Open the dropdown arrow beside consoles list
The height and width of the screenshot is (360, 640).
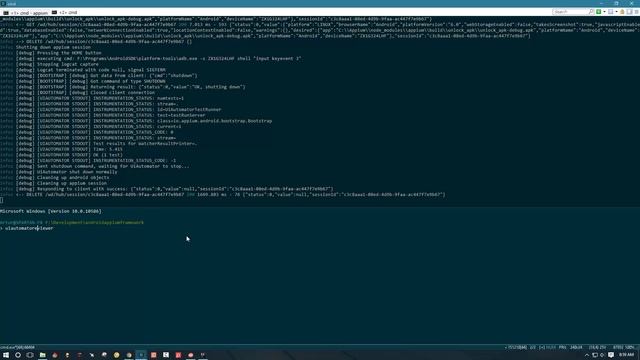coord(616,12)
